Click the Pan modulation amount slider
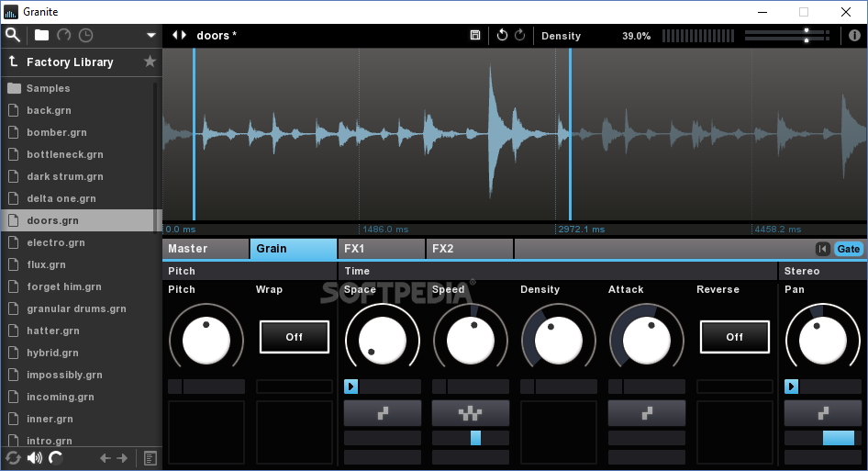This screenshot has width=868, height=471. 823,438
